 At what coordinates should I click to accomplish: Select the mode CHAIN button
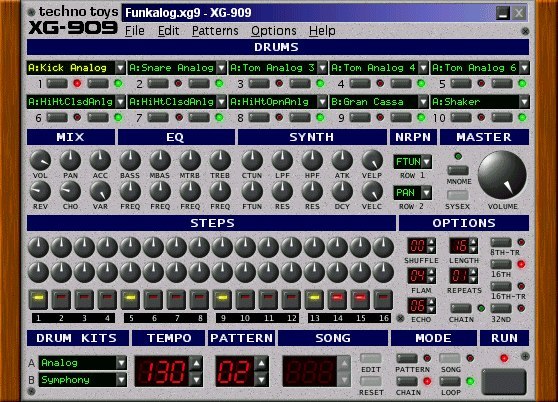click(407, 381)
